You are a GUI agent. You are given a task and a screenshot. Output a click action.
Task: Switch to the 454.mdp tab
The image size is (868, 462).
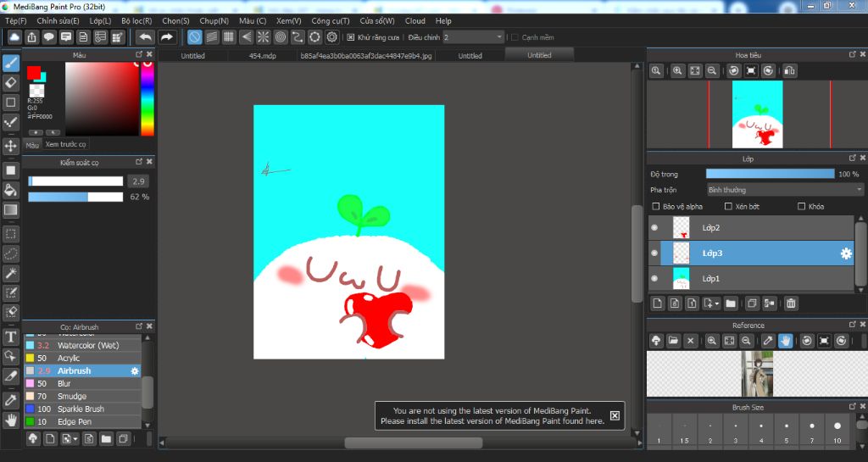tap(263, 55)
